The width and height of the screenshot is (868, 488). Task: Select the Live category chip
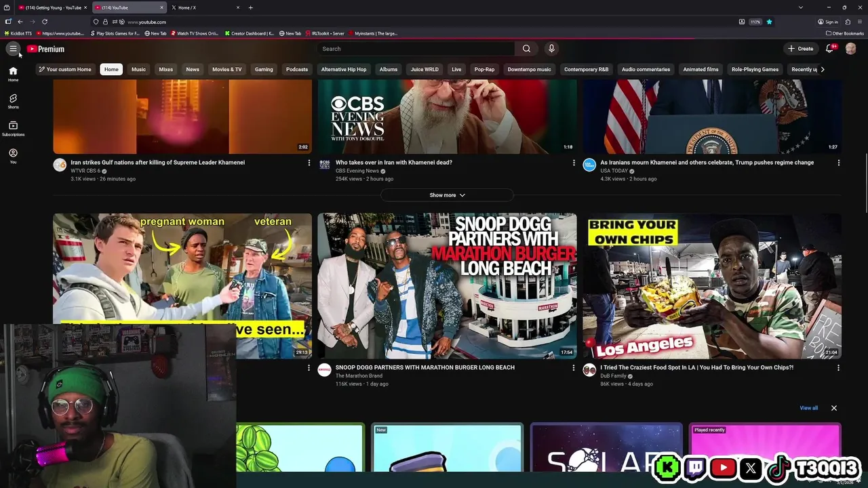(456, 69)
